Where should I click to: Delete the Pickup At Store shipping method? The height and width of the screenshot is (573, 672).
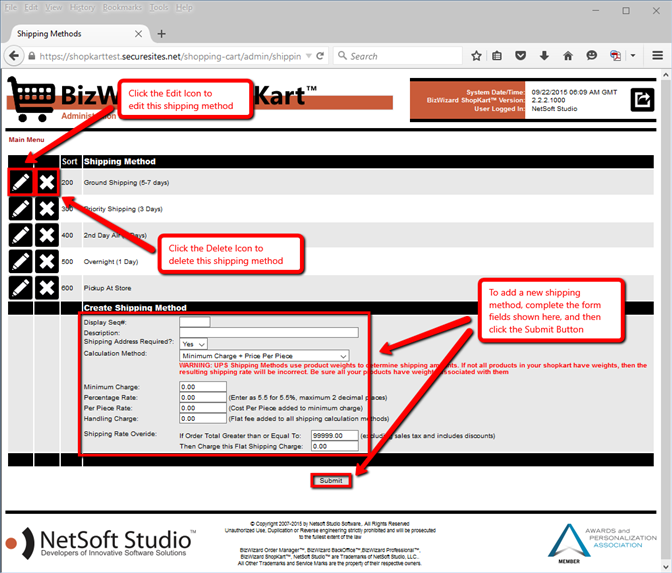pos(47,288)
